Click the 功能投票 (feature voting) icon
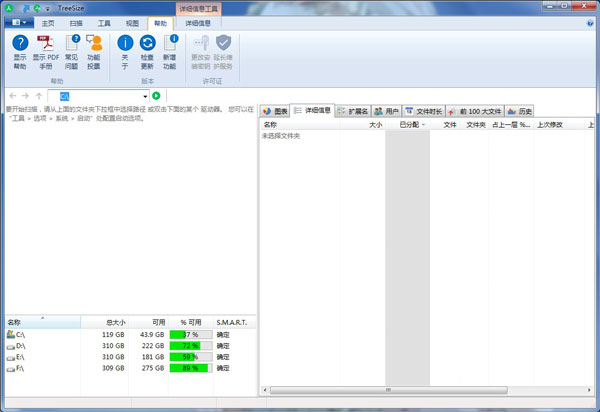The width and height of the screenshot is (600, 412). point(94,43)
